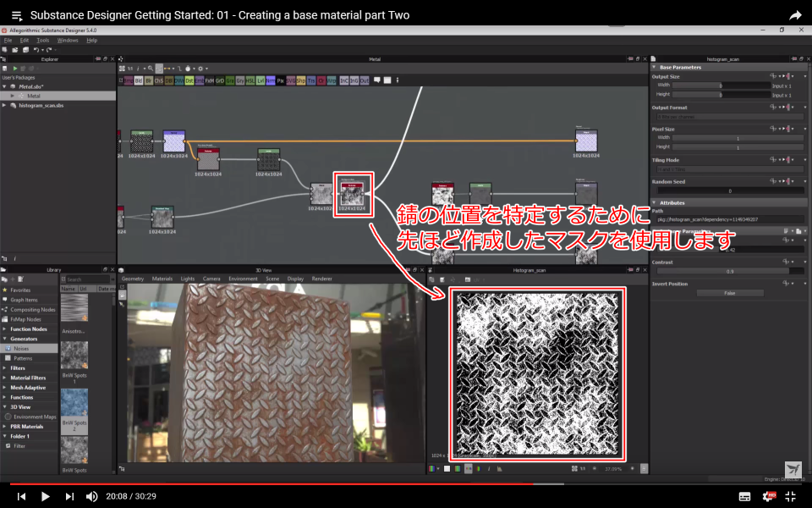Toggle YouTube subtitles button
Screen dimensions: 812x508
pyautogui.click(x=744, y=497)
